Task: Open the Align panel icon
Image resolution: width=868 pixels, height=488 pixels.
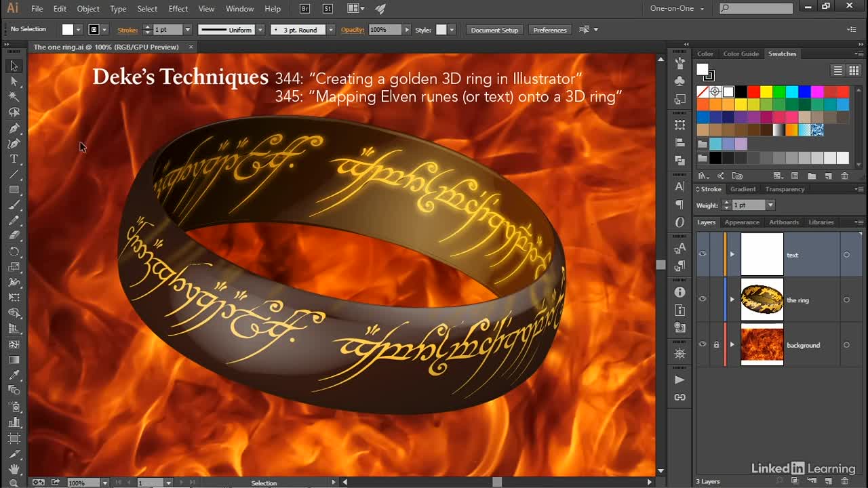Action: point(680,142)
